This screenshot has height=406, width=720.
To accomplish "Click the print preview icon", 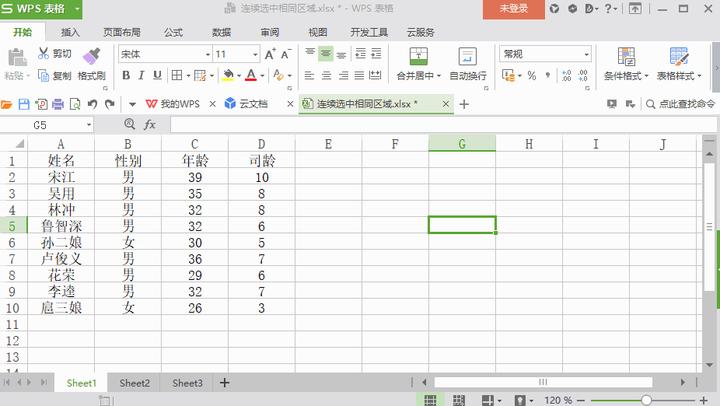I will click(74, 105).
